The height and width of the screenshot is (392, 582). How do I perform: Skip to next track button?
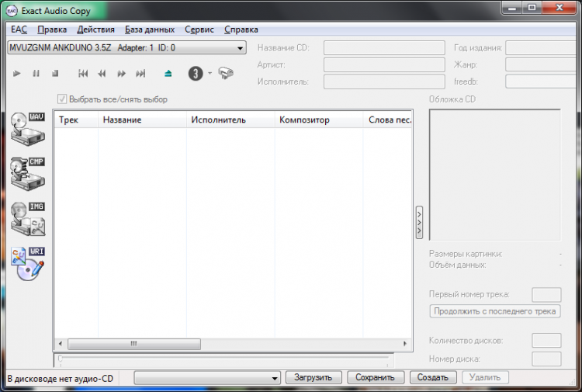[140, 74]
